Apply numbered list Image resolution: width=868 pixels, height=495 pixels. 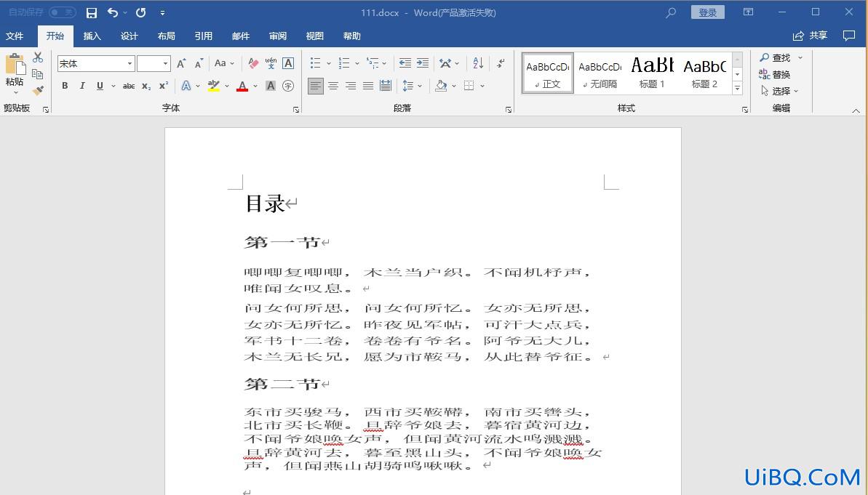[343, 63]
